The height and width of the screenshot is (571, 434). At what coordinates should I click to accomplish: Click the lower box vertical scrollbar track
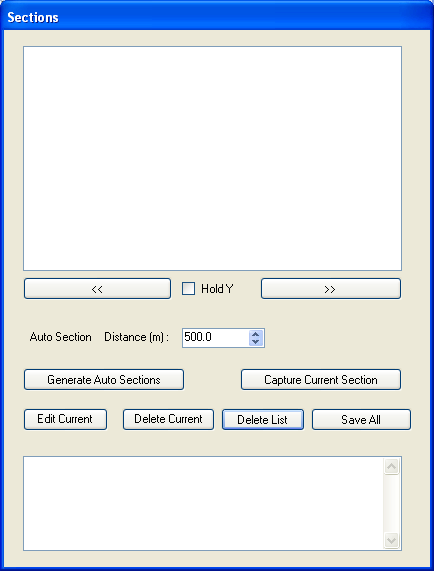[x=392, y=503]
